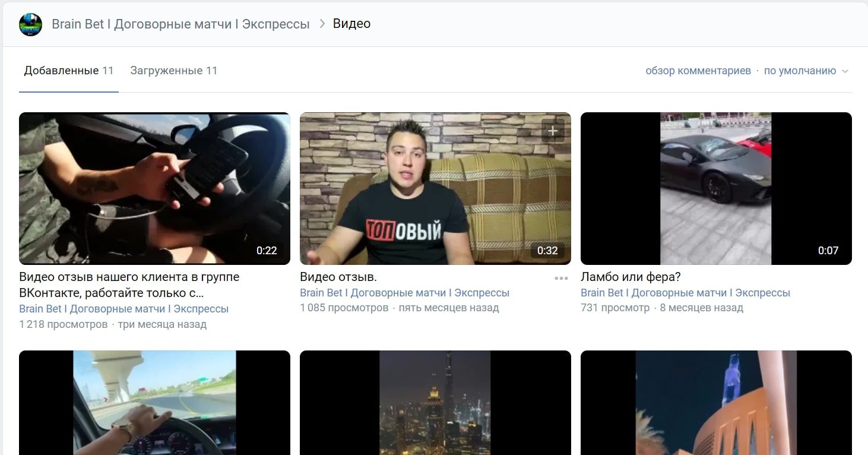Open Brain Bet group breadcrumb link
Screen dimensions: 868x455
click(180, 24)
